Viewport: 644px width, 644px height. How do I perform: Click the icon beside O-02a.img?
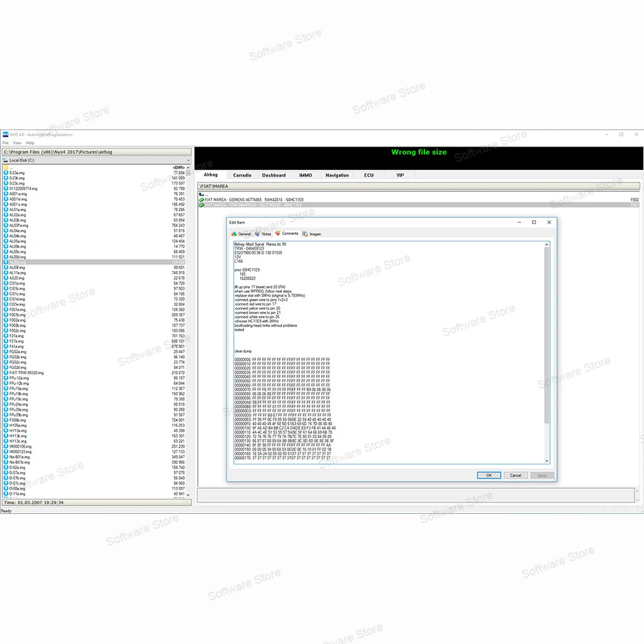[6, 468]
